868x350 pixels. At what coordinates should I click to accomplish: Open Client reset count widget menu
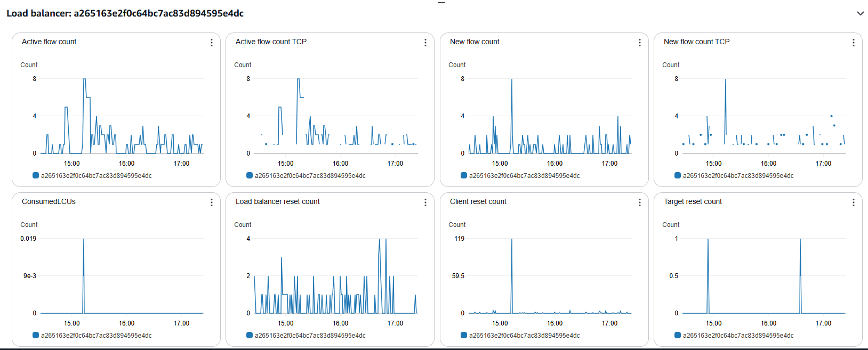(640, 202)
